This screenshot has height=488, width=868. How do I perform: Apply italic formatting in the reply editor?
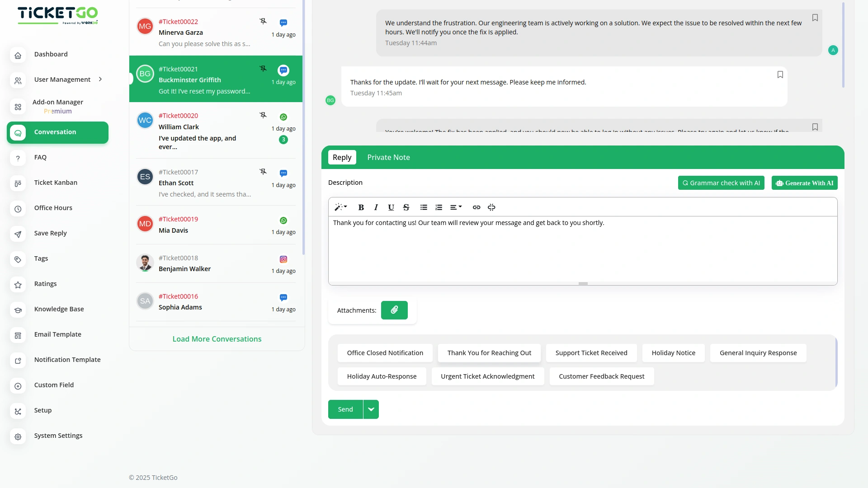click(x=376, y=207)
